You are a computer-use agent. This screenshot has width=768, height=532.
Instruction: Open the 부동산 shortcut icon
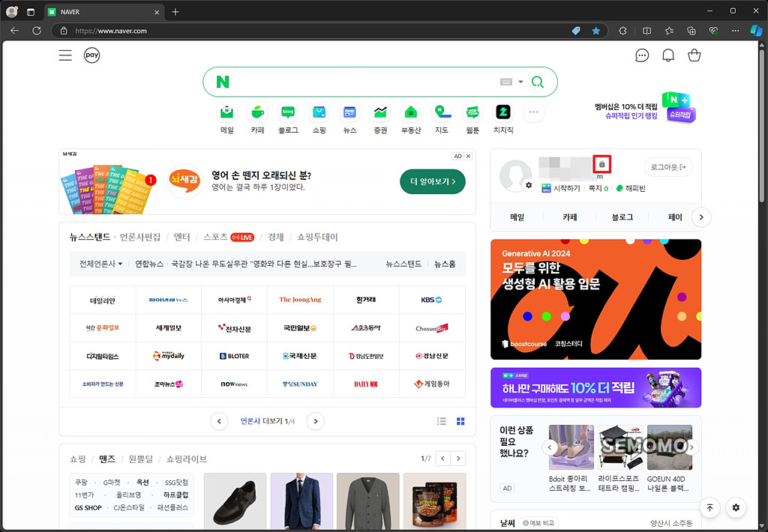pyautogui.click(x=411, y=112)
